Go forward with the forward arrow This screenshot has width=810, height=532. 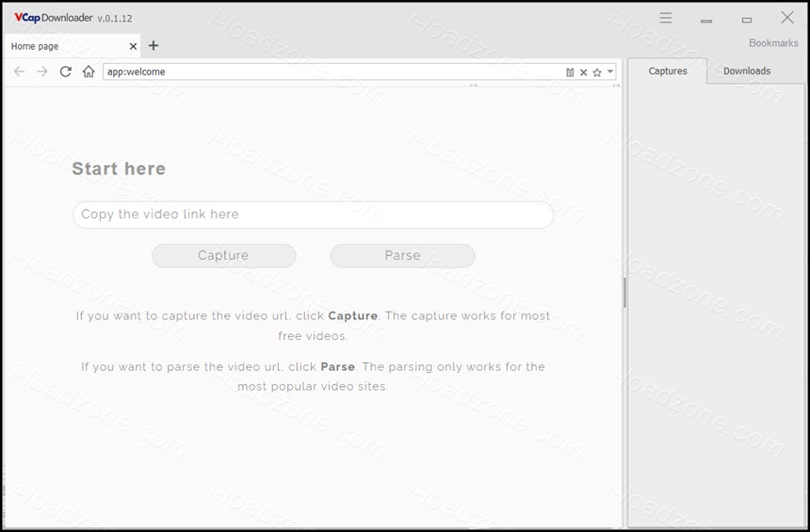pyautogui.click(x=42, y=72)
